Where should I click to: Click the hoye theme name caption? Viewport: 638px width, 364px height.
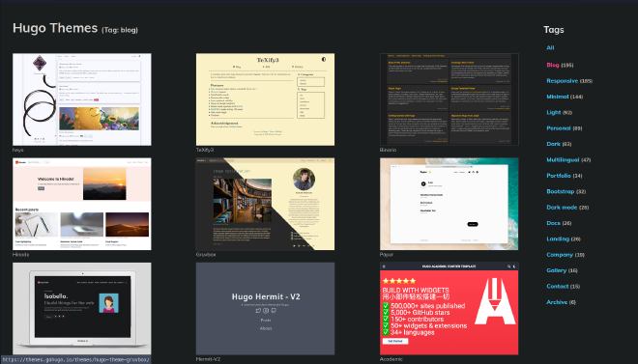coord(18,150)
